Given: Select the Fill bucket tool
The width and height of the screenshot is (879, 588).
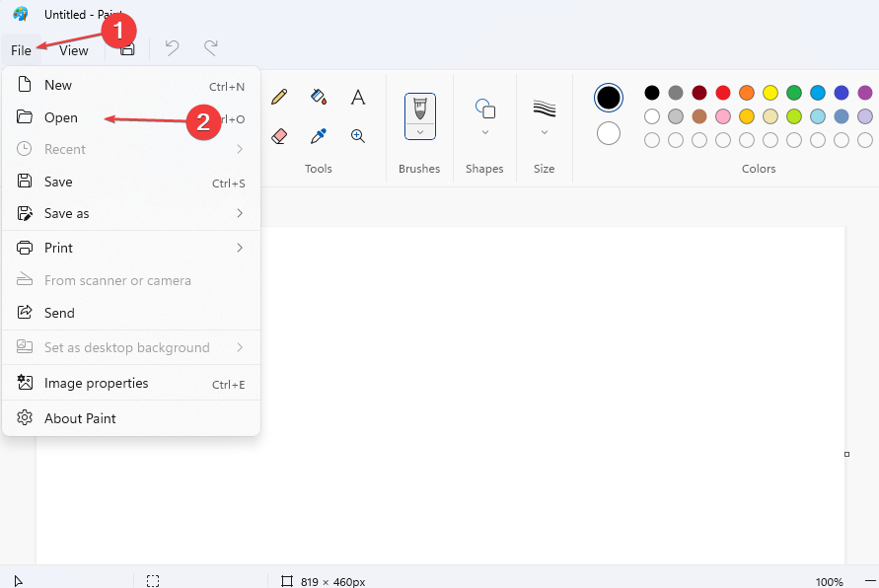Looking at the screenshot, I should pos(319,97).
